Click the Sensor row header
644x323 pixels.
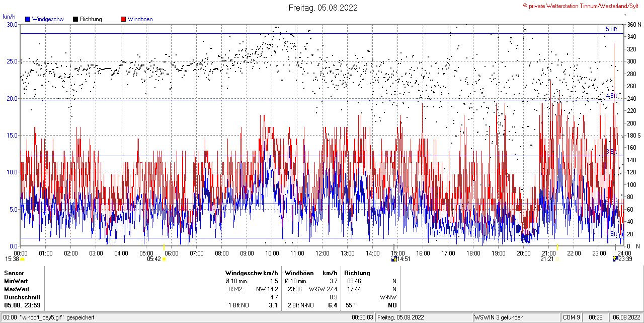tap(14, 273)
